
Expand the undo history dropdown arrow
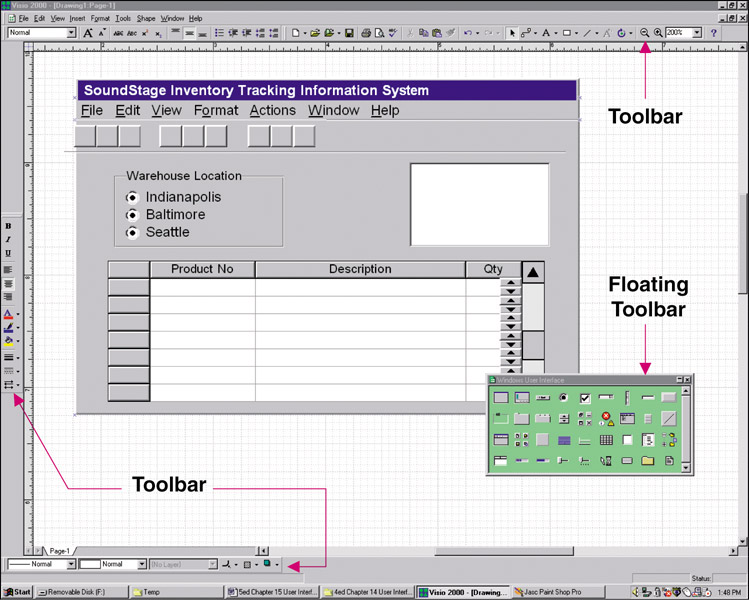click(477, 33)
